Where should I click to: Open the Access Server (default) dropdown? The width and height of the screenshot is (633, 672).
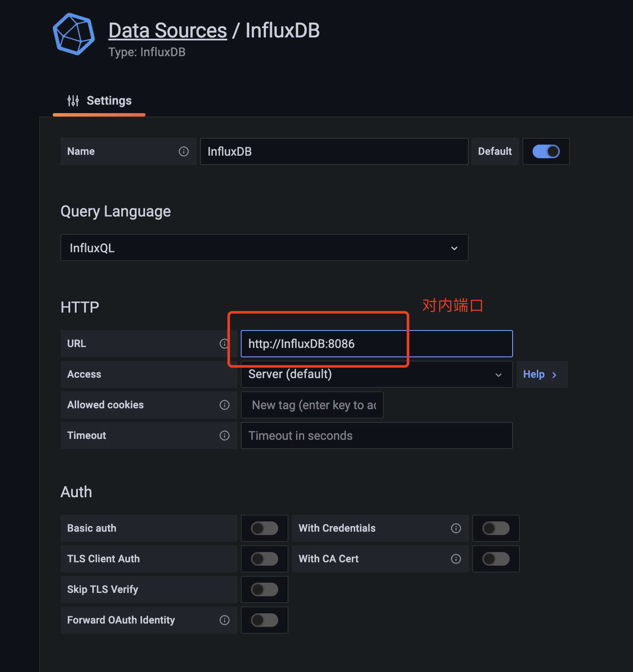pyautogui.click(x=377, y=374)
